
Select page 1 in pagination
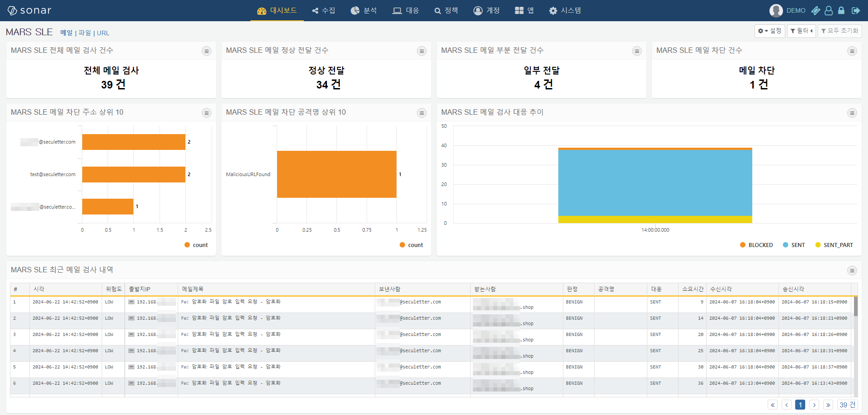click(x=800, y=405)
